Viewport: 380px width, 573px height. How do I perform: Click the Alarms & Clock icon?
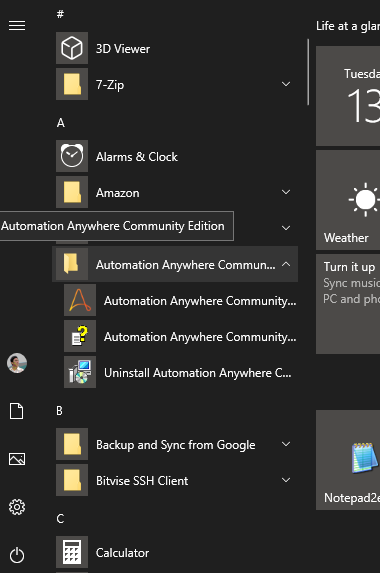[x=72, y=156]
